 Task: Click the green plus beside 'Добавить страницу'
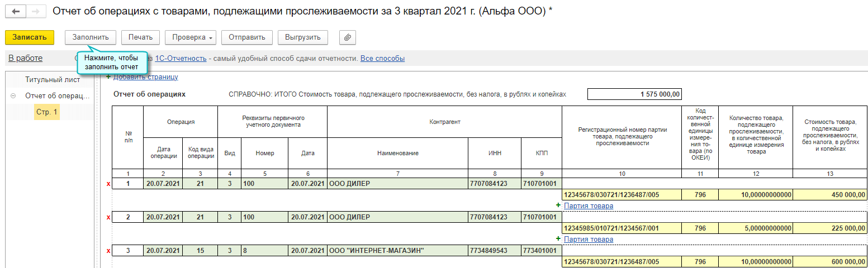click(108, 77)
